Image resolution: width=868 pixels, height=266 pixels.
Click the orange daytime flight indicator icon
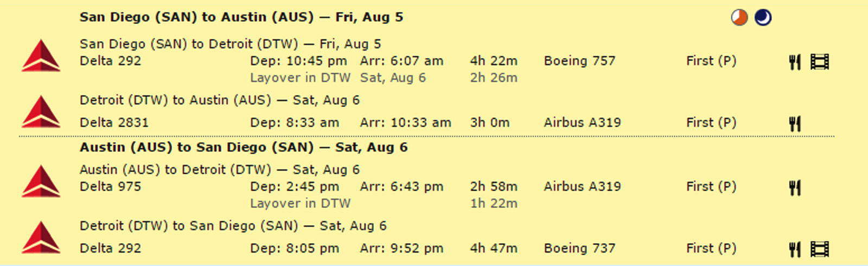pyautogui.click(x=739, y=18)
